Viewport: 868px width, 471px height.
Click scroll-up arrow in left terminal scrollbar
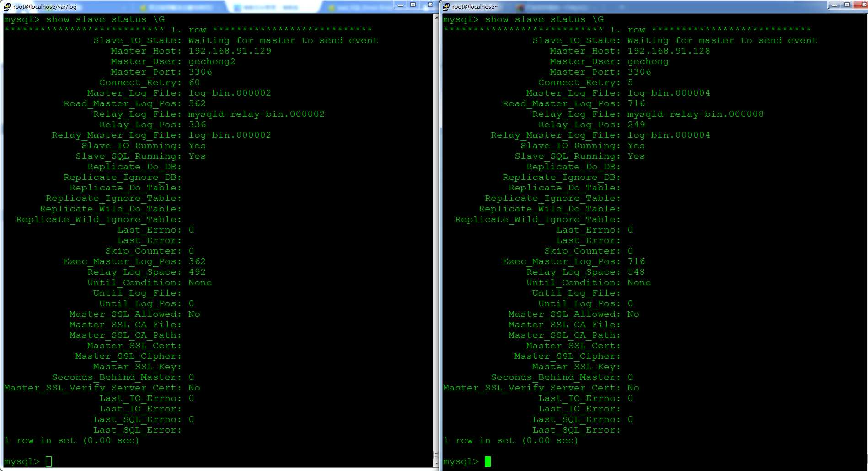[436, 17]
